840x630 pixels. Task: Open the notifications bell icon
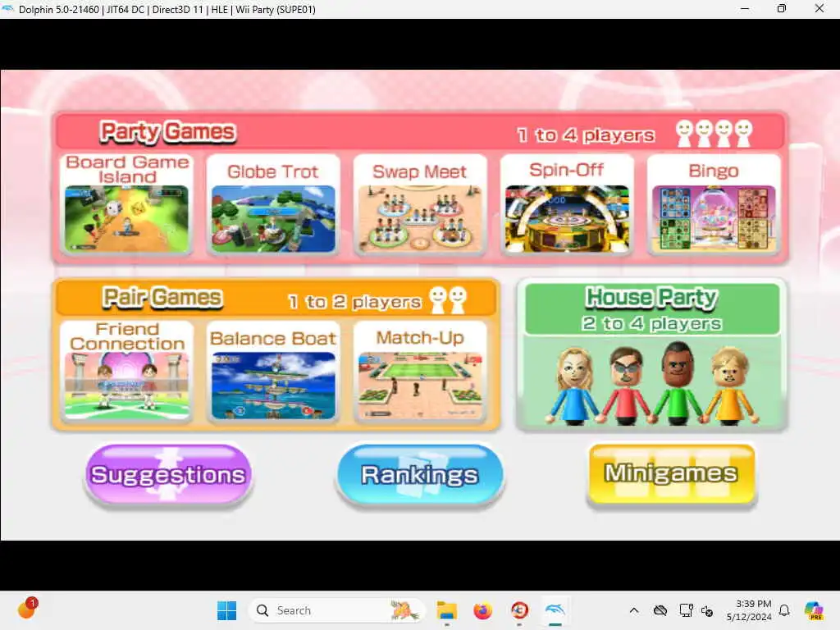(784, 610)
